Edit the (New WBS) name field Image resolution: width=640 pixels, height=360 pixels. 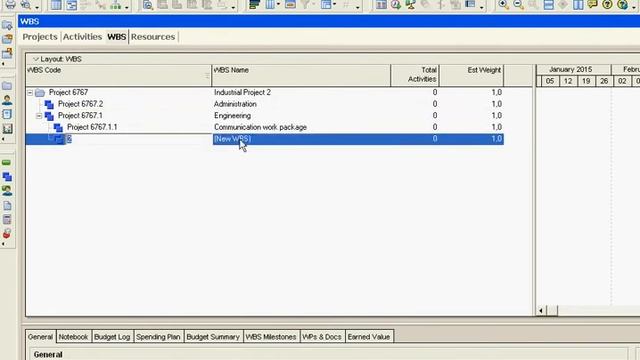(301, 139)
